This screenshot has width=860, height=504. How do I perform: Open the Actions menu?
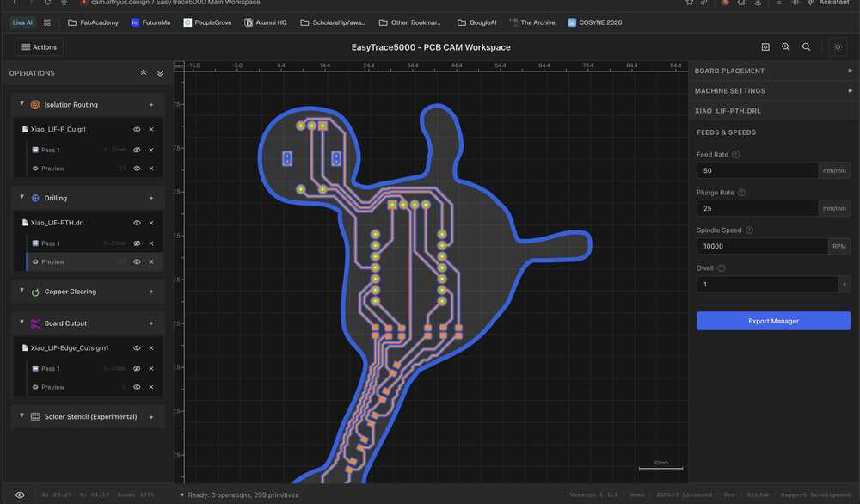tap(39, 47)
